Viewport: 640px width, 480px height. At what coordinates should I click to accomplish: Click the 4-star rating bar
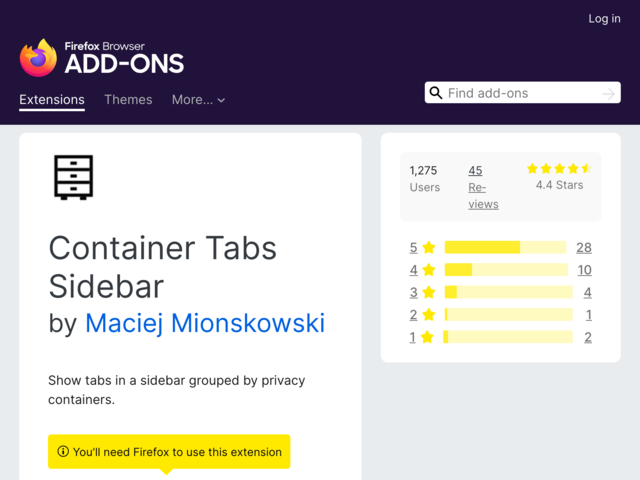coord(506,270)
